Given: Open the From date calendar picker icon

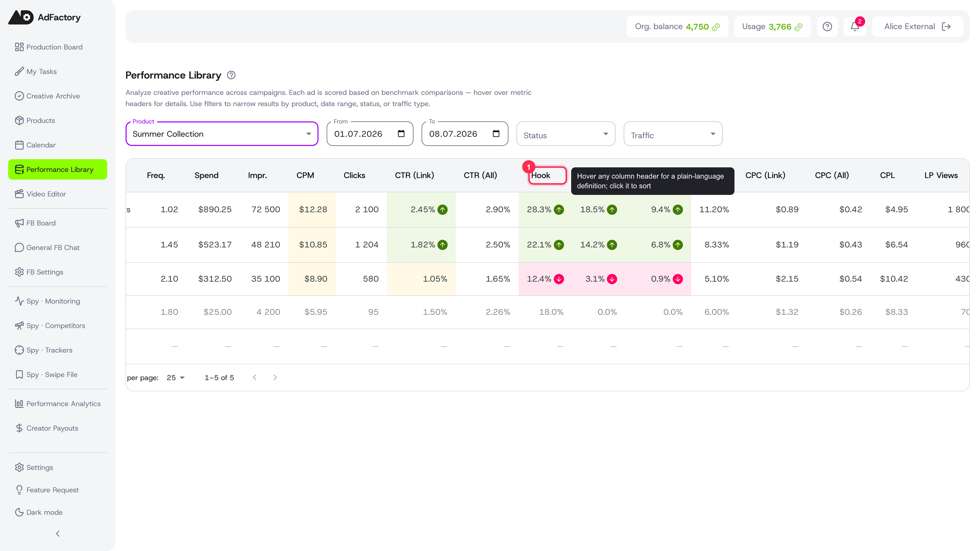Looking at the screenshot, I should [401, 133].
